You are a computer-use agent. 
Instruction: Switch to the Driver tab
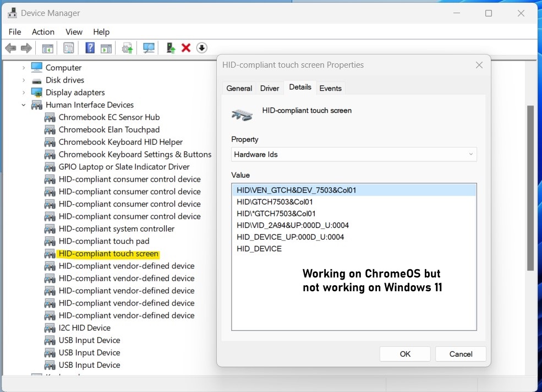click(270, 88)
